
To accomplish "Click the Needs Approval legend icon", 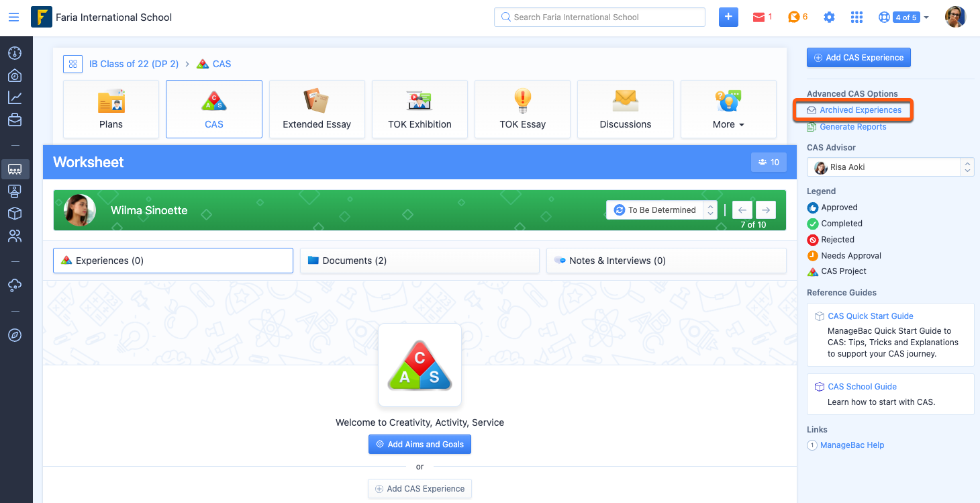I will click(812, 255).
